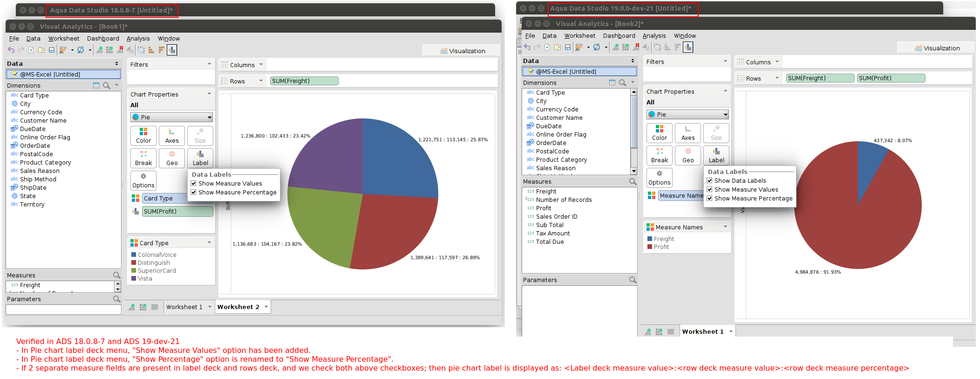Click the Profit legend color swatch in Book2

click(x=650, y=247)
